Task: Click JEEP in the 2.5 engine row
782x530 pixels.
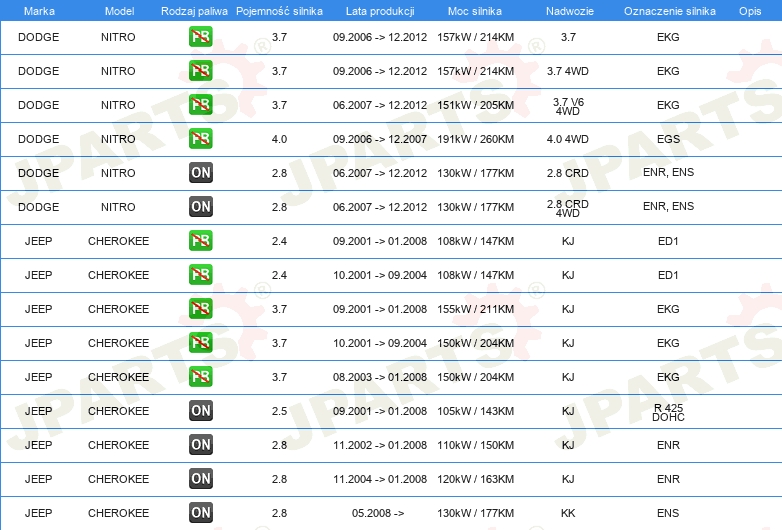Action: (x=38, y=411)
